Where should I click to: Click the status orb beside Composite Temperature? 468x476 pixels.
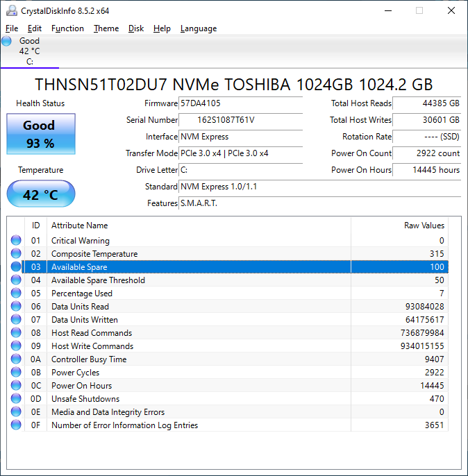[16, 254]
